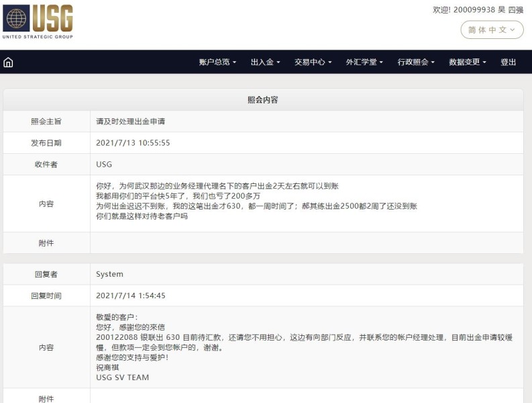Expand the 交易中心 navigation menu
The height and width of the screenshot is (403, 532).
pos(312,62)
